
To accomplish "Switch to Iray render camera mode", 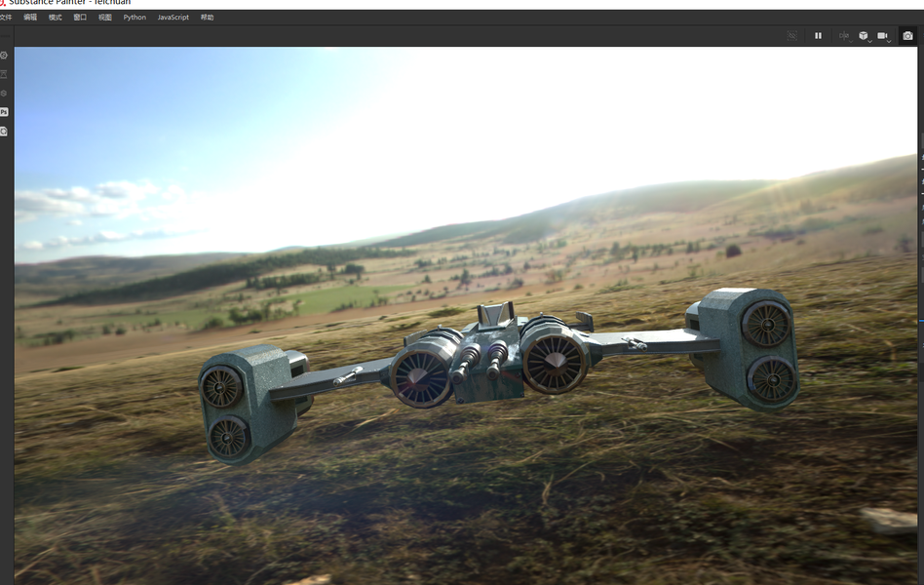I will [907, 36].
